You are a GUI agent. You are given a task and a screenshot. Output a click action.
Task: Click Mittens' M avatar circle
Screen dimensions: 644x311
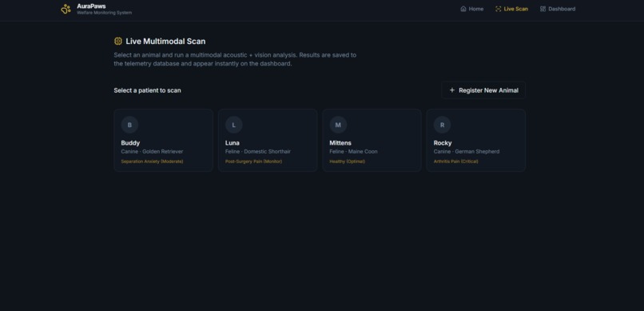point(338,125)
